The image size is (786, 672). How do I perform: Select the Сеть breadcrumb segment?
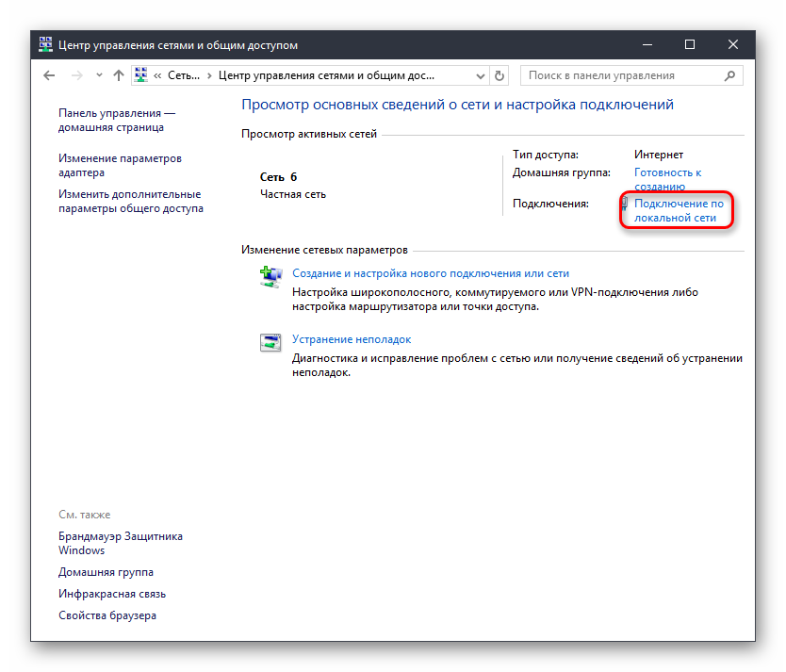pos(183,75)
